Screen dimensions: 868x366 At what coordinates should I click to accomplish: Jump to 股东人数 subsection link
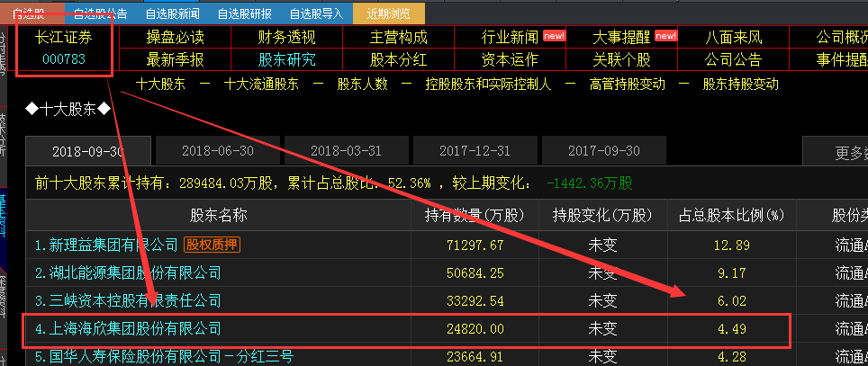click(x=363, y=84)
